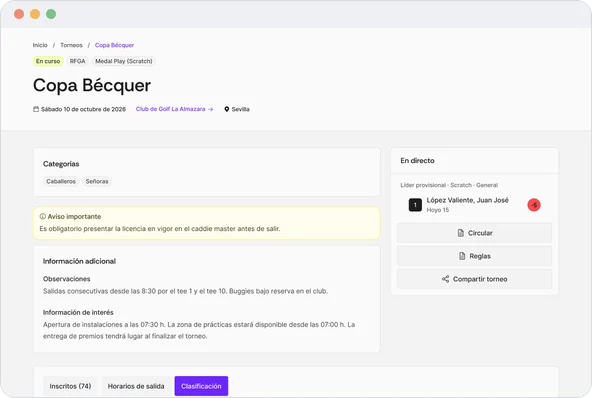Click the Observaciones subheading
The width and height of the screenshot is (592, 398).
[x=66, y=279]
